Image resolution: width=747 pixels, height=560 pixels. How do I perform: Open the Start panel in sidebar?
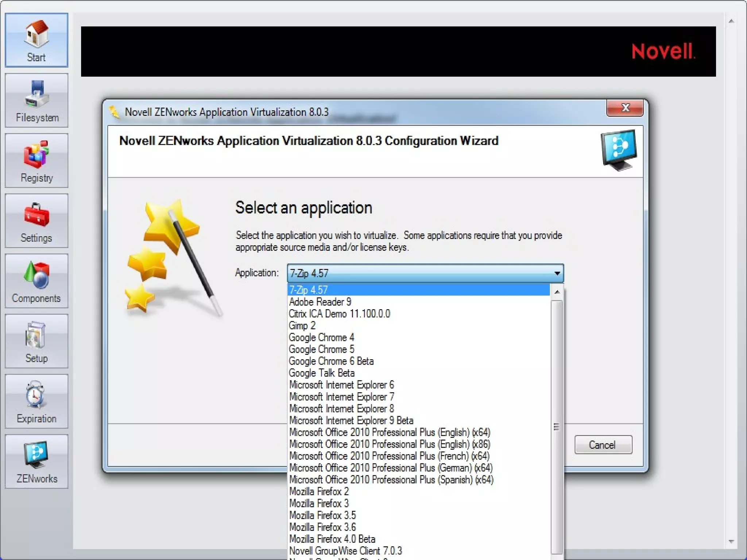[36, 40]
